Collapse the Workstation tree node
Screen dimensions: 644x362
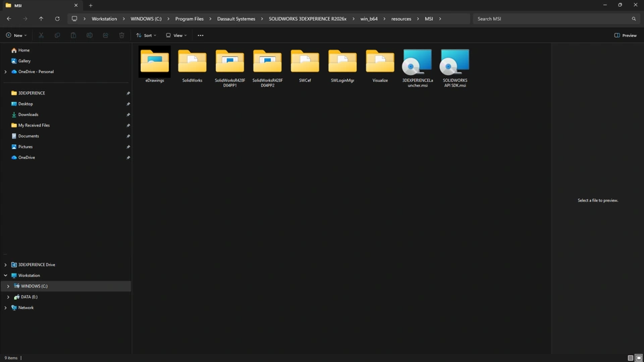[5, 276]
